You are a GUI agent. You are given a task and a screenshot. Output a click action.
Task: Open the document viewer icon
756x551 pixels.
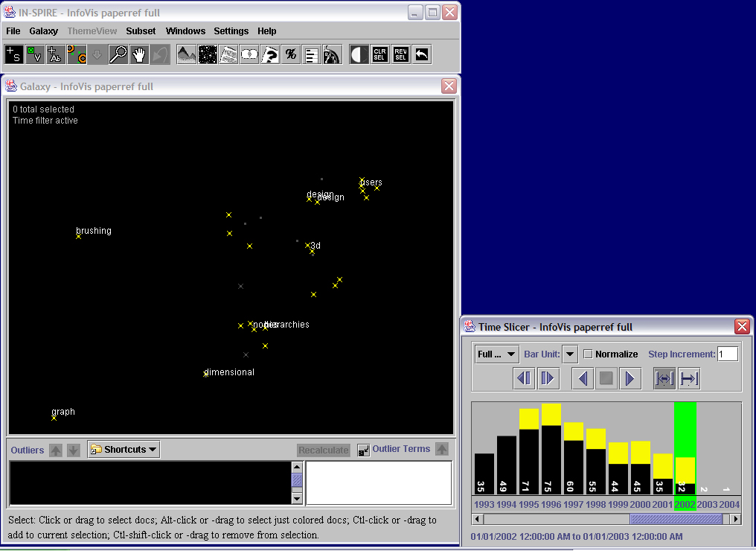pos(228,54)
